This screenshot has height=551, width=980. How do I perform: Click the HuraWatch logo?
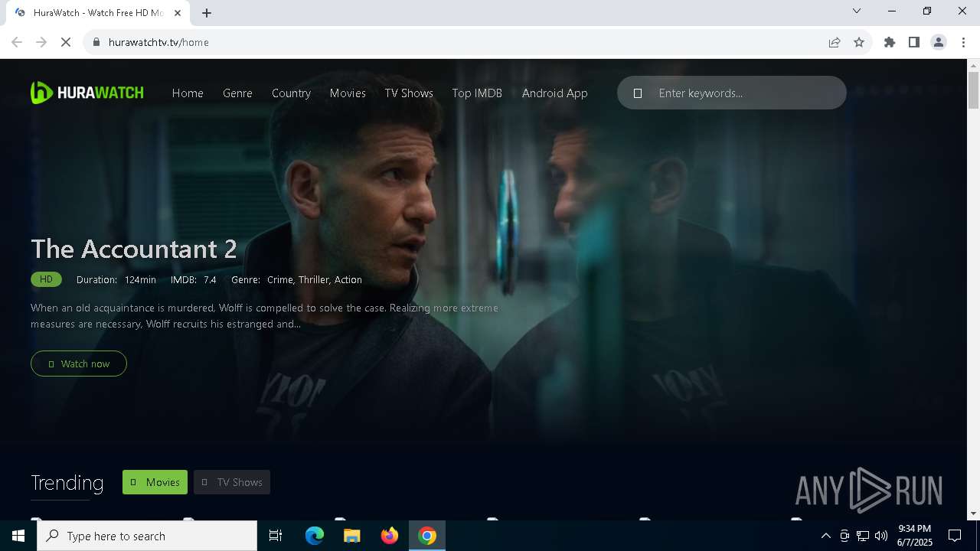tap(87, 93)
